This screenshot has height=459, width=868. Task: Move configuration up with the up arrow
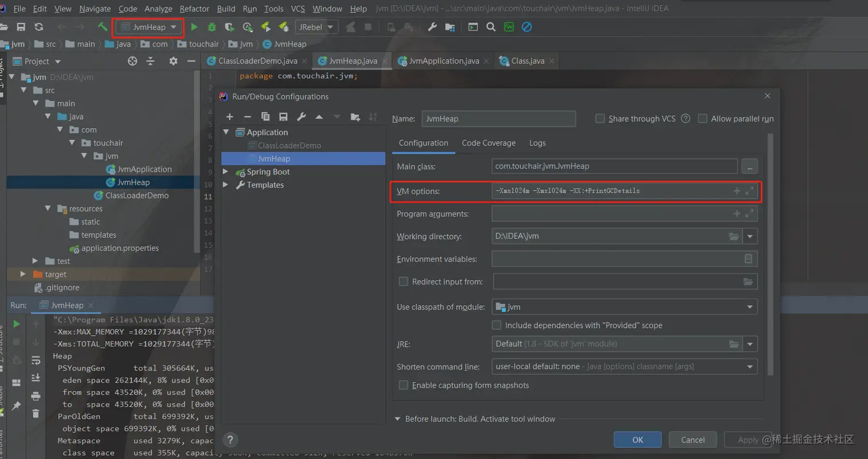click(x=319, y=116)
